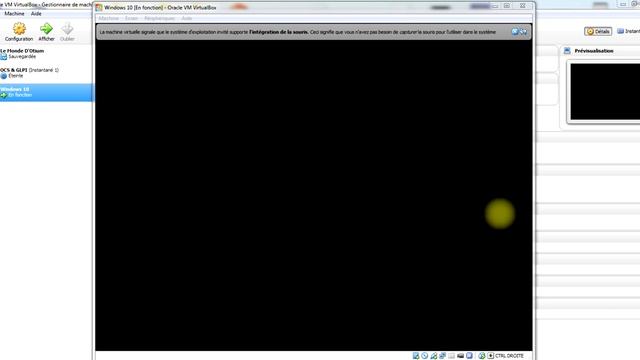Viewport: 640px width, 360px height.
Task: Minimize the Windows 10 VM window
Action: [x=495, y=6]
